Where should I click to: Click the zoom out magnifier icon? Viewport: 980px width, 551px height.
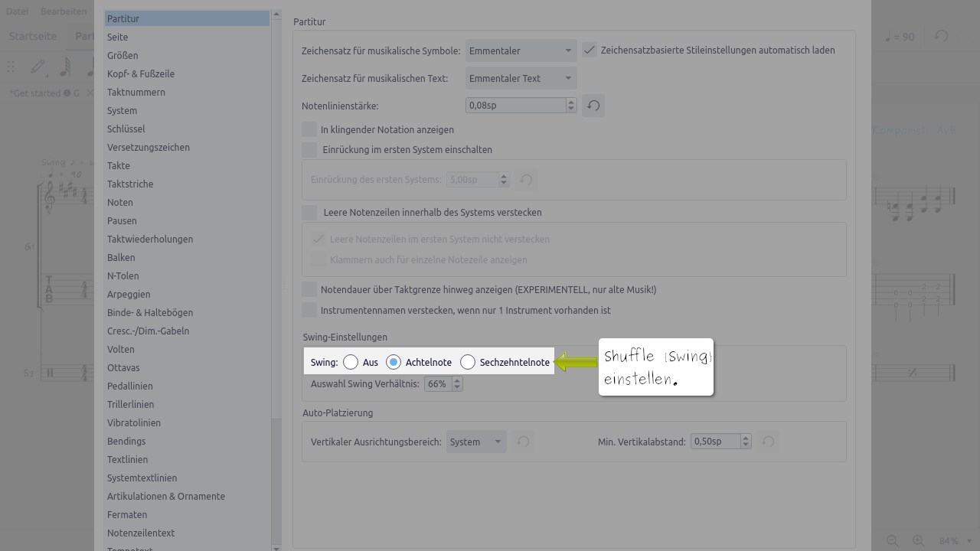coord(893,541)
